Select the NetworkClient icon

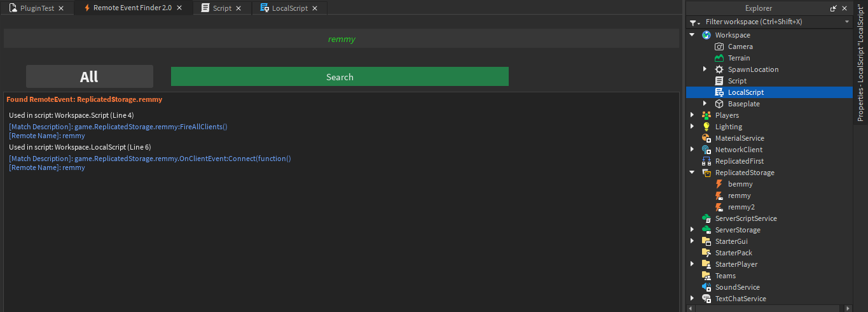tap(706, 150)
